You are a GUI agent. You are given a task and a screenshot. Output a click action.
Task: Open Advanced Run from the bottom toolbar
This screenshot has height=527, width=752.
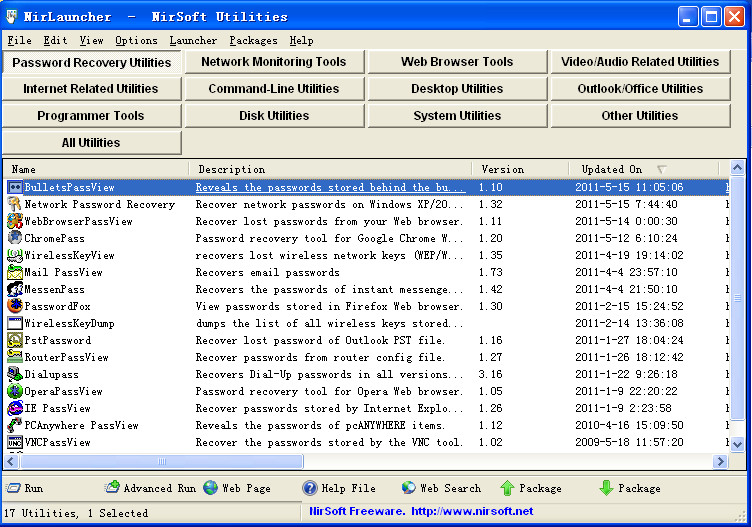(113, 488)
